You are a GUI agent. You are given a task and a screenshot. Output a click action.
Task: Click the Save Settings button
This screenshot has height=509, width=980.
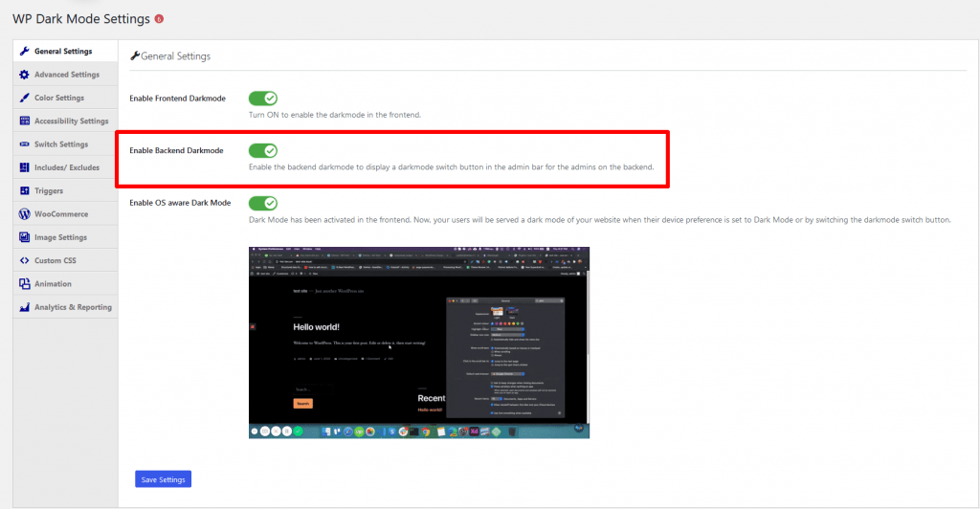pos(163,479)
